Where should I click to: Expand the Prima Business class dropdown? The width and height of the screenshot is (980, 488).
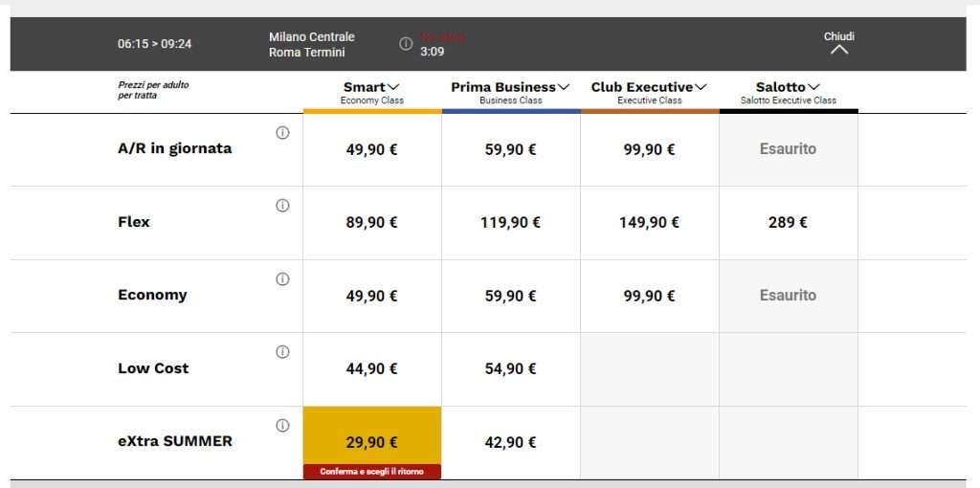pos(510,87)
